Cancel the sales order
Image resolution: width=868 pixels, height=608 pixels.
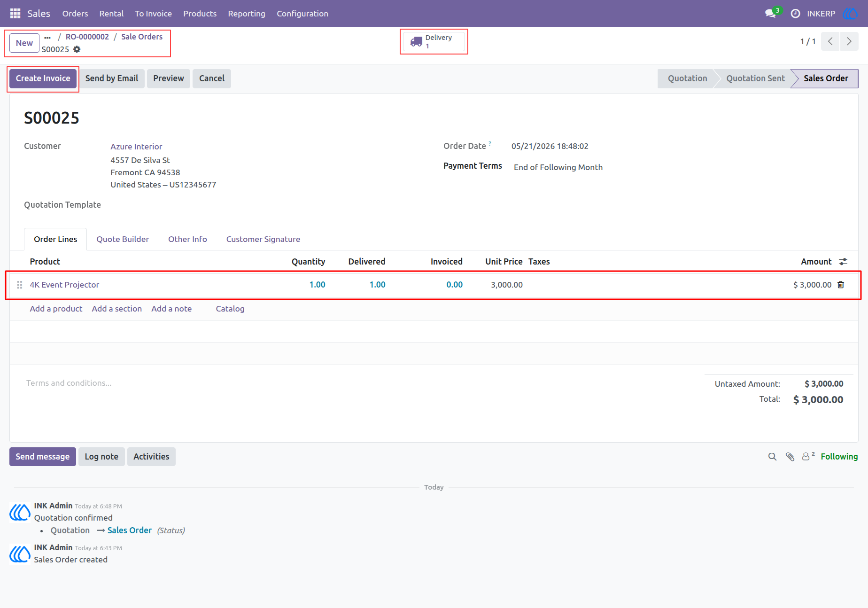pos(212,78)
